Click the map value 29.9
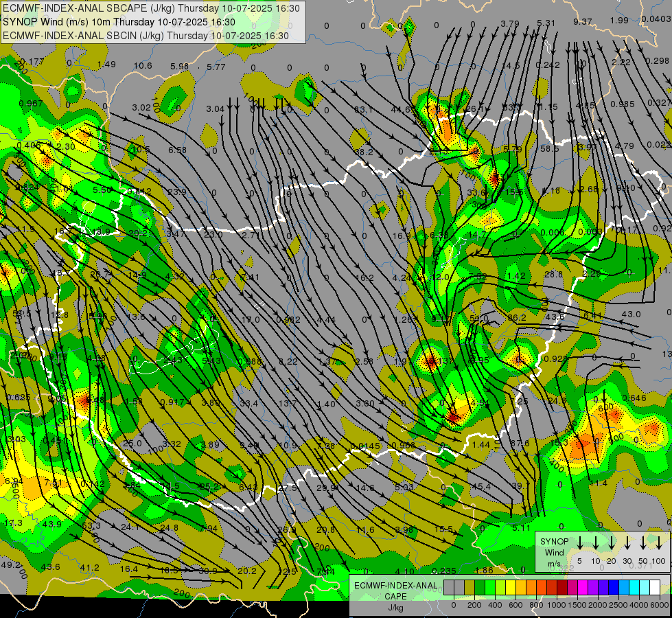Screen dimensions: 672x618 click(x=326, y=488)
